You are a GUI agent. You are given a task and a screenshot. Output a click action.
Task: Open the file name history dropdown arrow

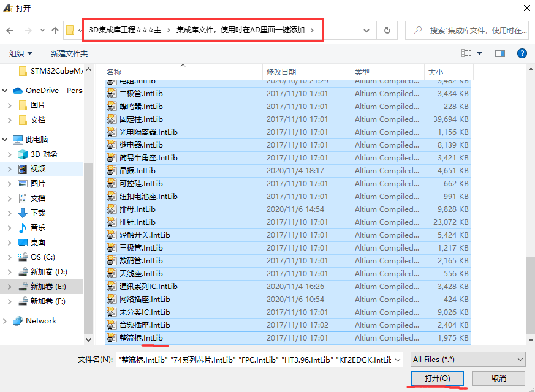(398, 360)
